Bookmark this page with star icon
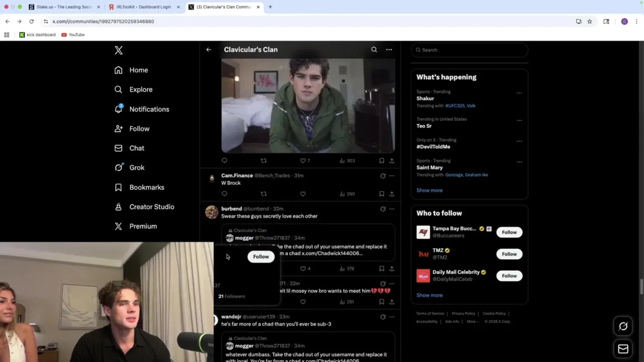Screen dimensions: 644x362 coord(590,22)
